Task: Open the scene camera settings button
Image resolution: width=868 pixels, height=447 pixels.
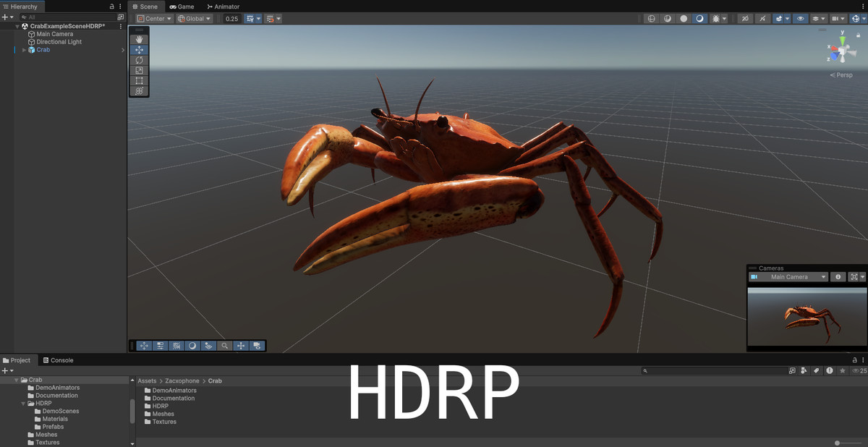Action: tap(838, 19)
